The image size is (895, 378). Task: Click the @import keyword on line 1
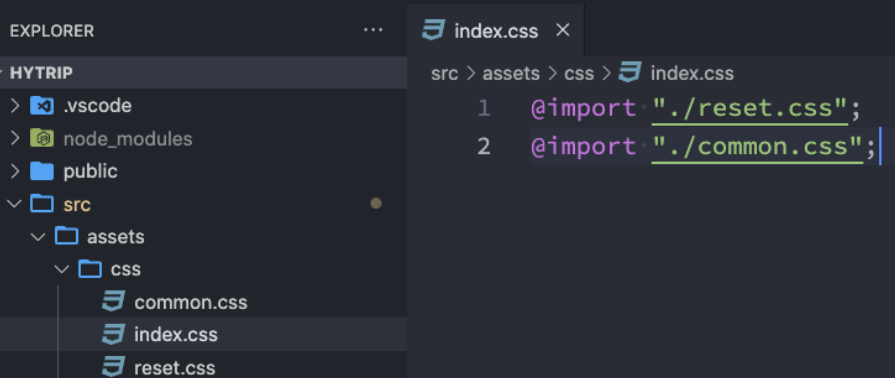pos(583,108)
